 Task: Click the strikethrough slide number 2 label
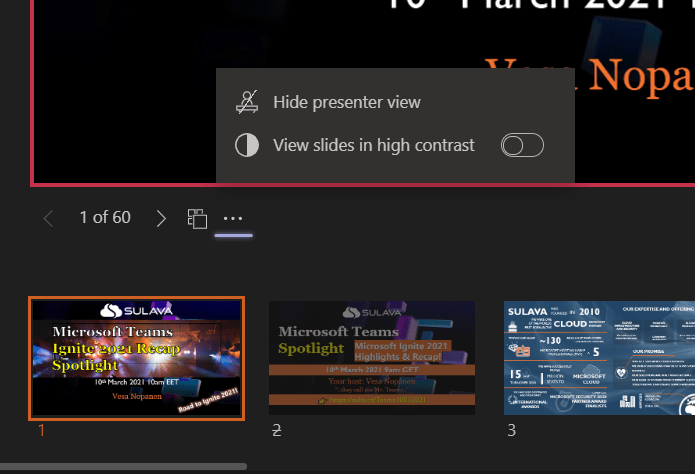click(277, 430)
